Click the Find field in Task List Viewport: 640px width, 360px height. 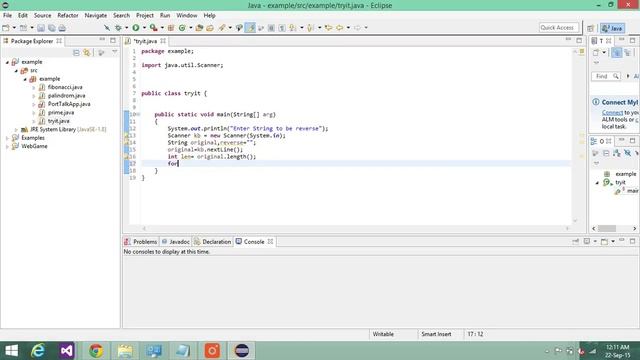[606, 76]
